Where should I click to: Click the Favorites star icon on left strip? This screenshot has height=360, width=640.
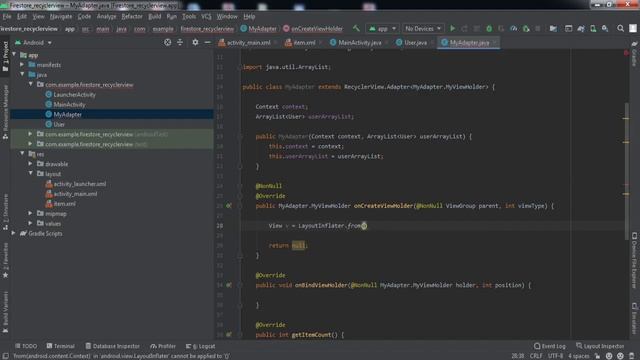5,275
